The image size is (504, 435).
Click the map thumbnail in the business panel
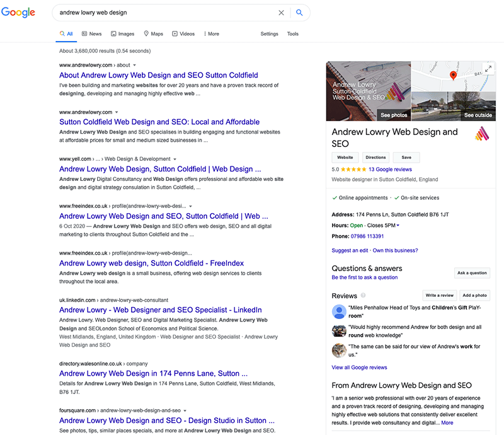pyautogui.click(x=454, y=76)
